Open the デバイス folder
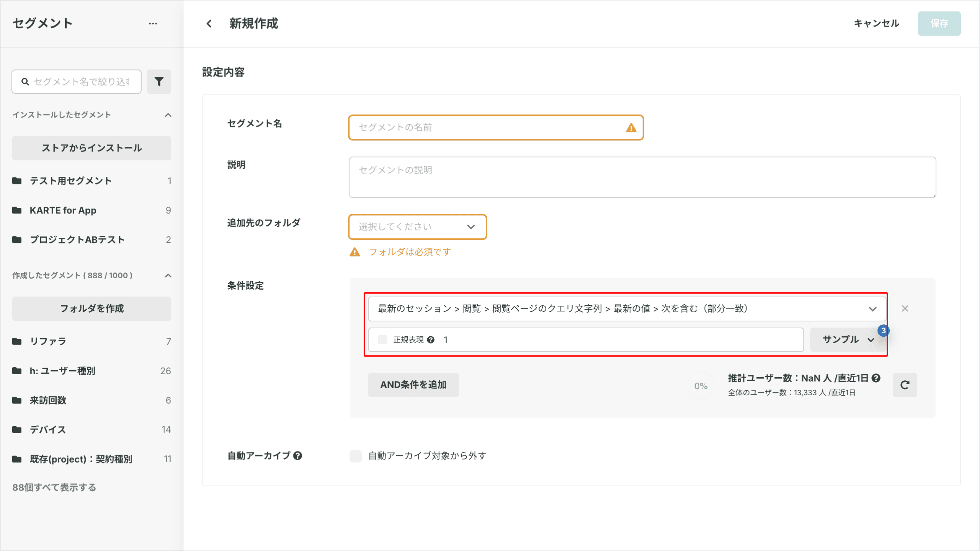 (48, 430)
